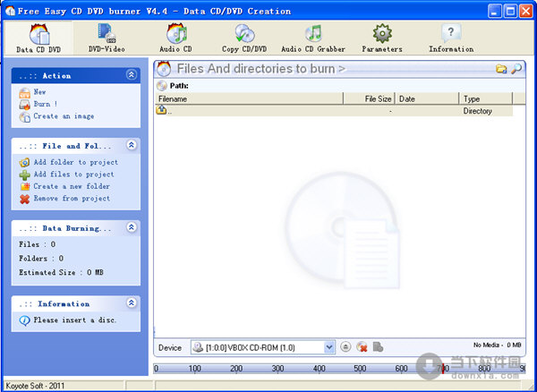
Task: Click 'No Media - 0 MB' status text
Action: coord(498,345)
